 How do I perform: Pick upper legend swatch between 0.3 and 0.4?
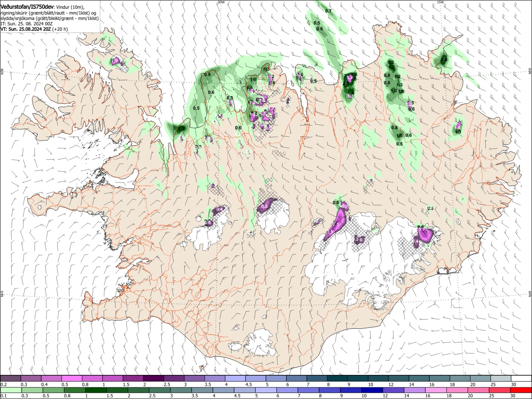pyautogui.click(x=31, y=378)
